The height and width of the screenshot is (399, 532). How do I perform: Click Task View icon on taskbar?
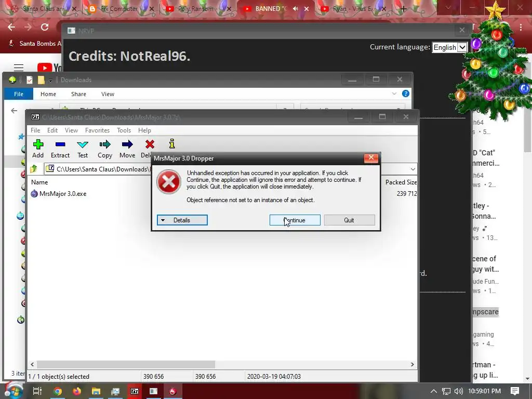coord(37,391)
